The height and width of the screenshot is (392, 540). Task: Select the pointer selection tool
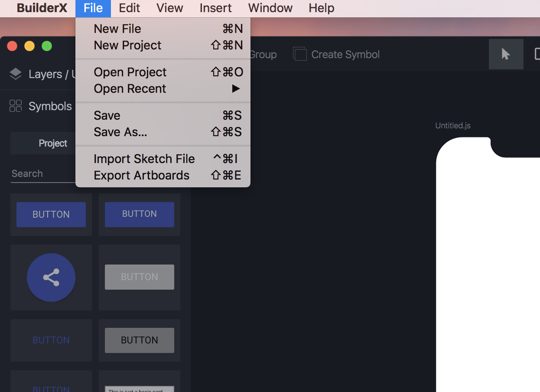[506, 54]
